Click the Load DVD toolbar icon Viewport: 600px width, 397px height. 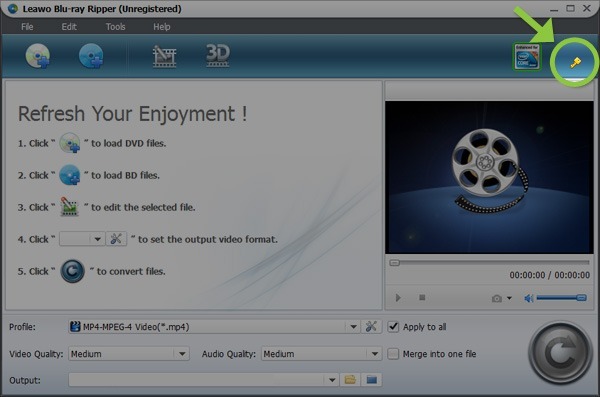38,56
